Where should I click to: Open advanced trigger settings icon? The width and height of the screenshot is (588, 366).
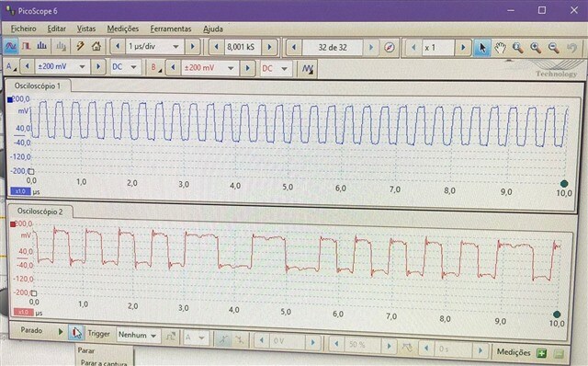coord(171,337)
